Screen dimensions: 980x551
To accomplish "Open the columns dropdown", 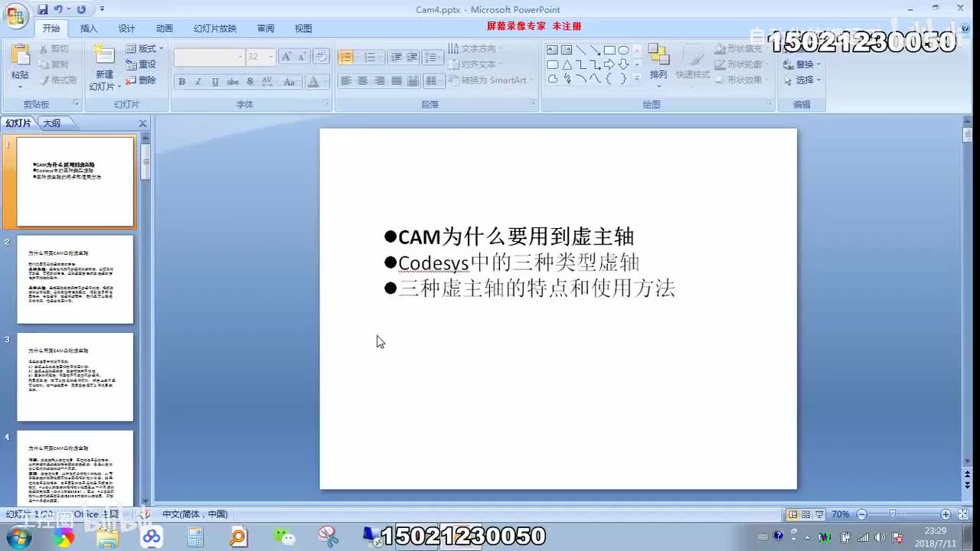I will coord(433,80).
